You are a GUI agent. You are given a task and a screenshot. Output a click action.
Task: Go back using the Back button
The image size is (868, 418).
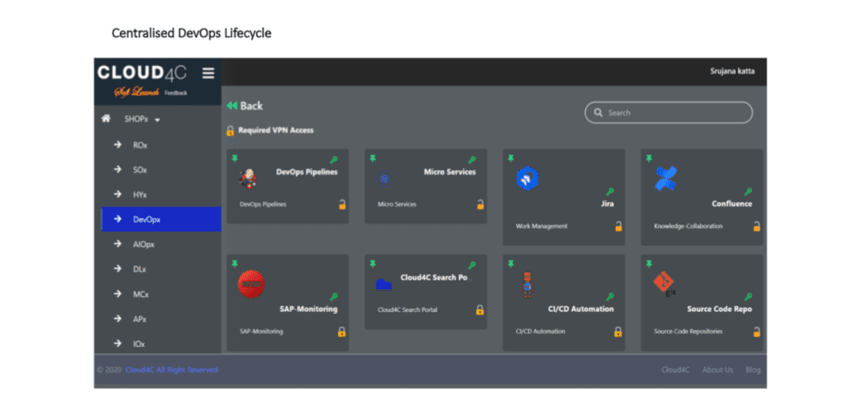(245, 106)
